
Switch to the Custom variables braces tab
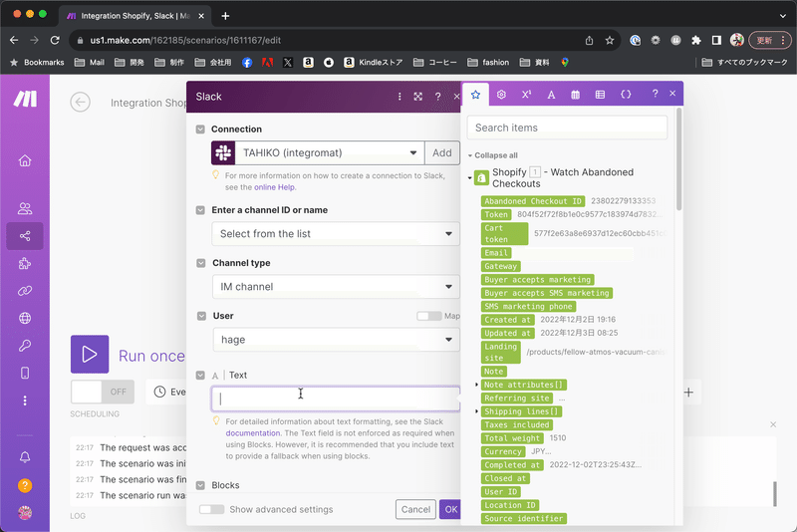pyautogui.click(x=626, y=95)
